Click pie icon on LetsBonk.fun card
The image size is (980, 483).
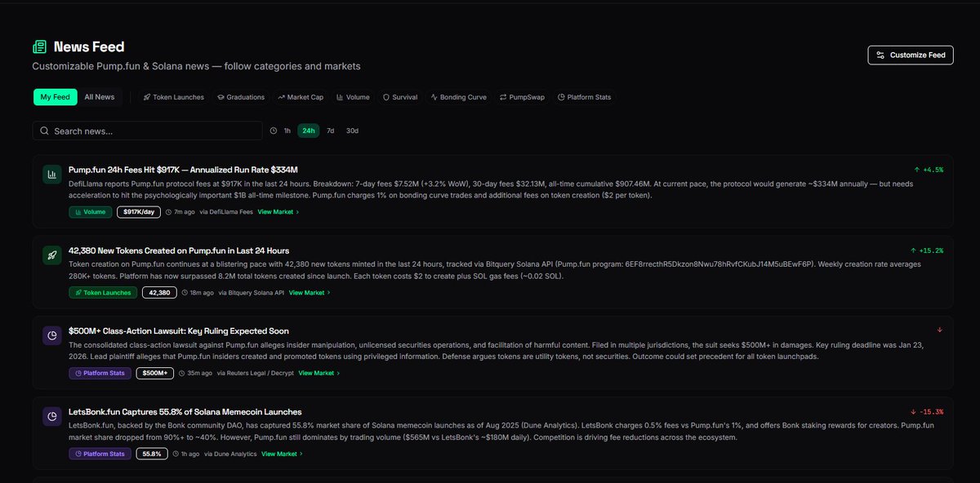[x=52, y=416]
